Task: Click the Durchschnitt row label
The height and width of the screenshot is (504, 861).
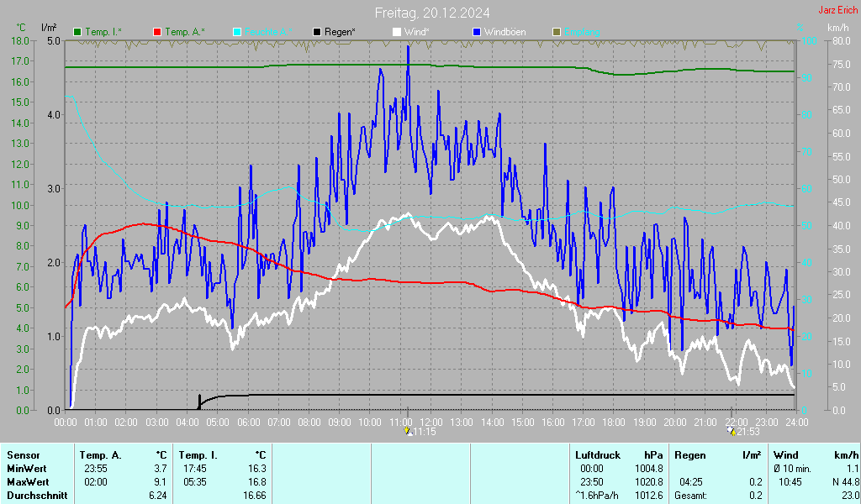Action: [x=37, y=496]
